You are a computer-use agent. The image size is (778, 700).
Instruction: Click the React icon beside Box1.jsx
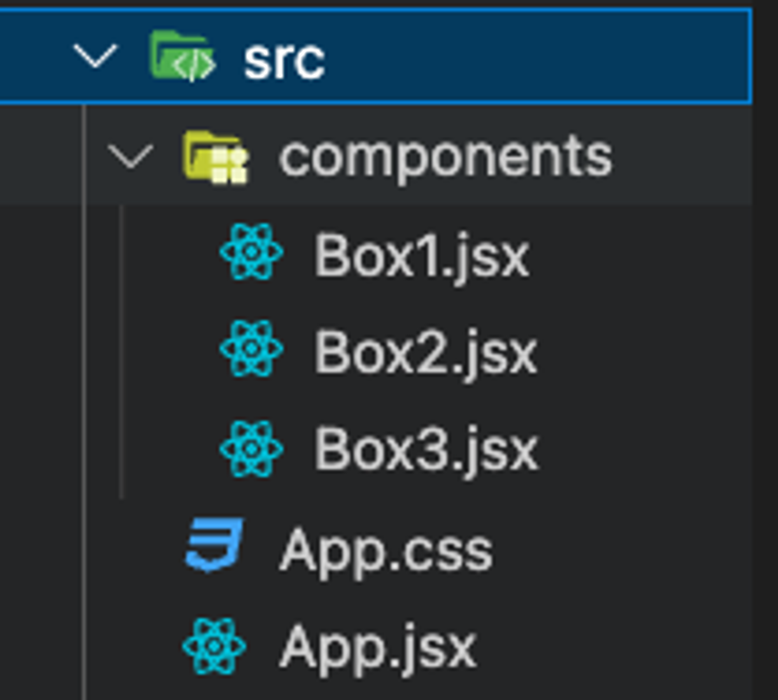pyautogui.click(x=251, y=252)
